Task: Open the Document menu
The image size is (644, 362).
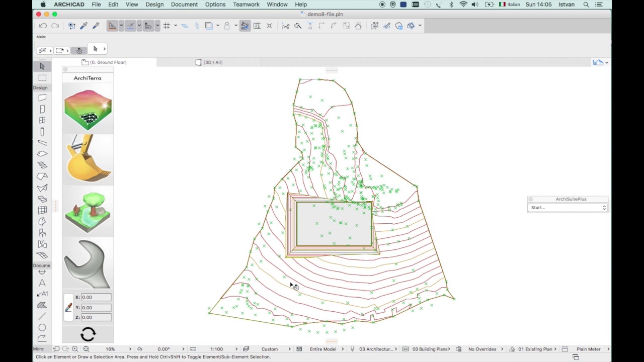Action: click(x=184, y=5)
